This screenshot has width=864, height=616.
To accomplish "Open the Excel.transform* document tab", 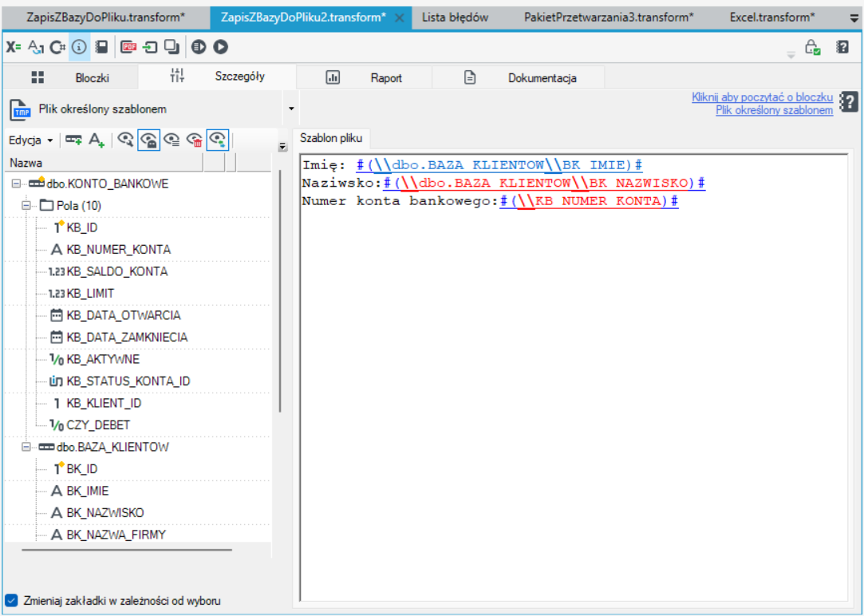I will (772, 18).
